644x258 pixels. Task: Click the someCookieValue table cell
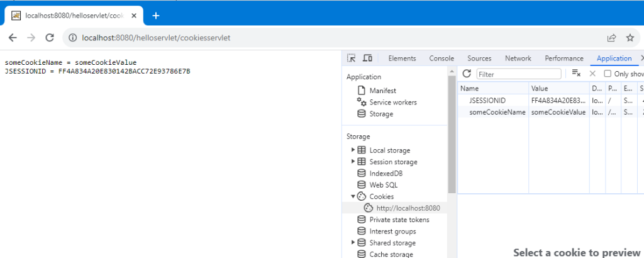pyautogui.click(x=559, y=112)
